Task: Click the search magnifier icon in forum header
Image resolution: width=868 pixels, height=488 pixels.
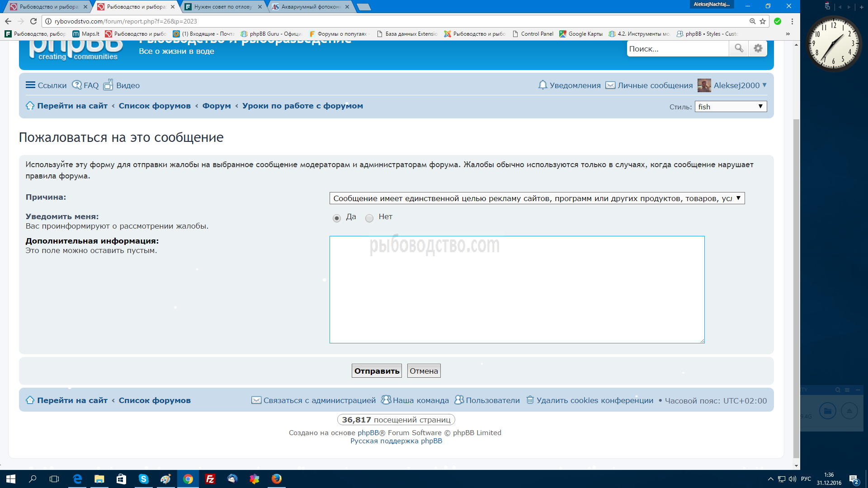Action: point(739,48)
